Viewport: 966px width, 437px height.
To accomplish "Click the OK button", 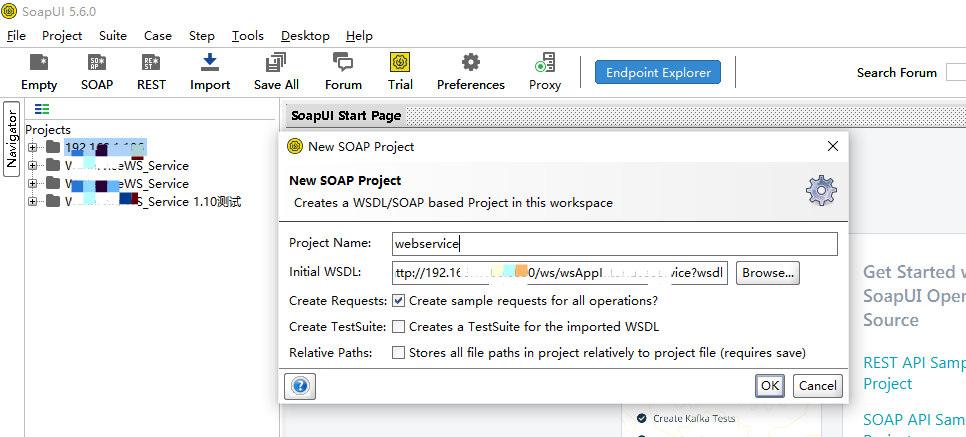I will pos(769,386).
